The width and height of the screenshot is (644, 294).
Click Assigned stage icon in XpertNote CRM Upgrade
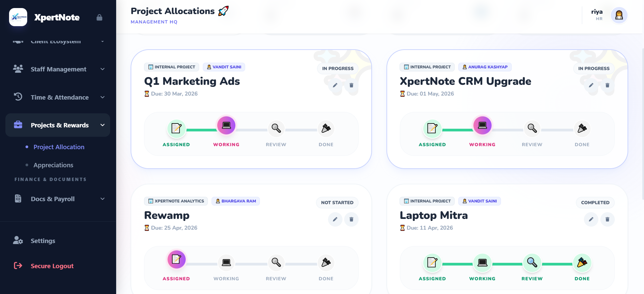[x=432, y=128]
